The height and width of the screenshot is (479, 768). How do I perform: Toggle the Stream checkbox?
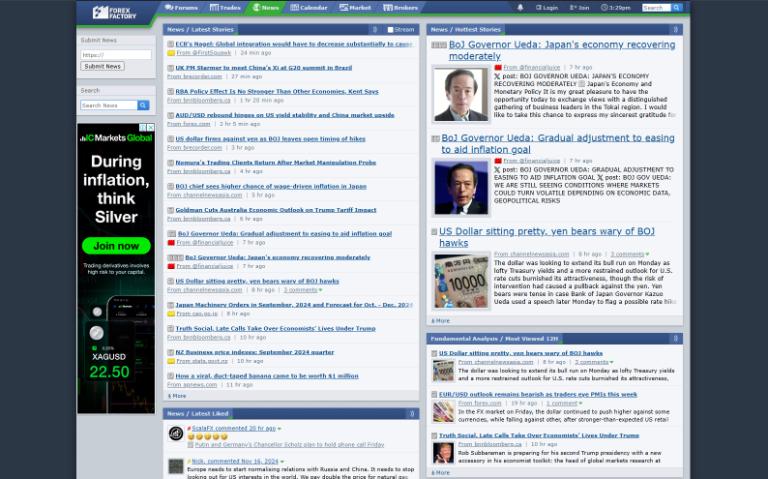point(391,30)
